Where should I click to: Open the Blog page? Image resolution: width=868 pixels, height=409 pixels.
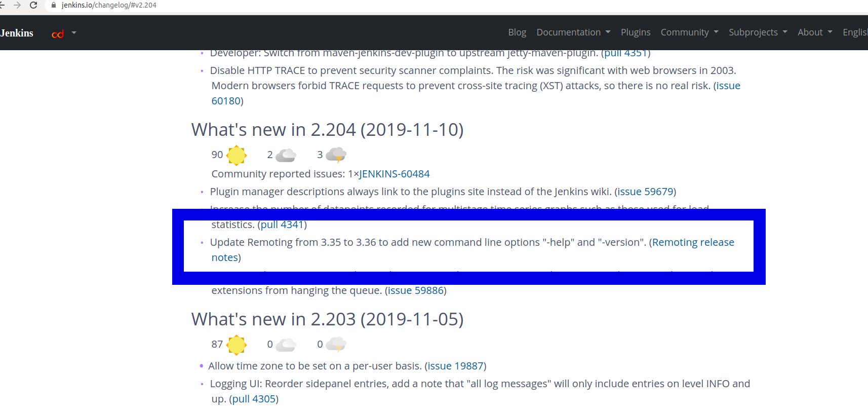pos(517,32)
